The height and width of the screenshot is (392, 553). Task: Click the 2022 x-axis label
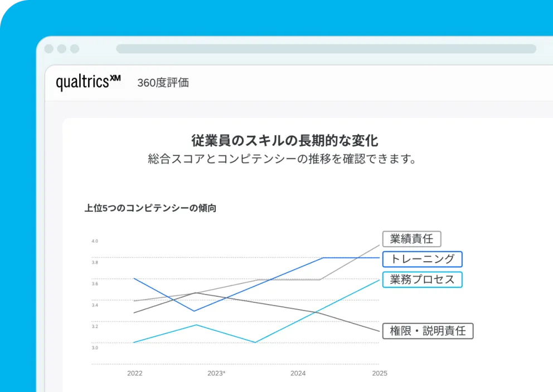(135, 373)
